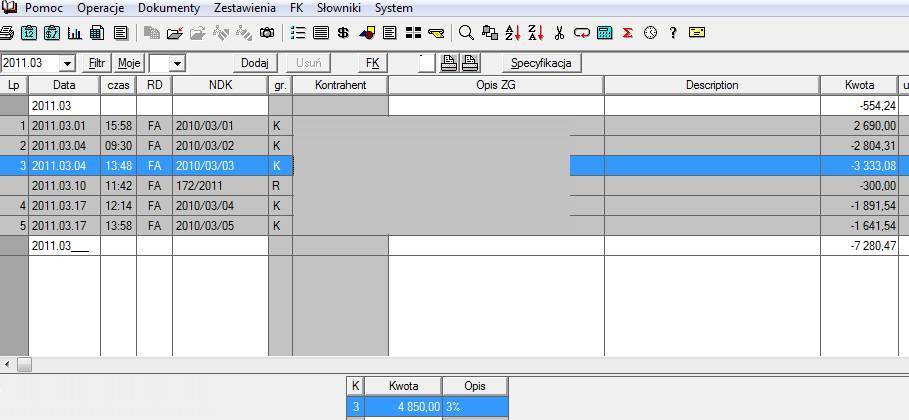This screenshot has height=420, width=909.
Task: Open the Zestawienia menu
Action: coord(243,8)
